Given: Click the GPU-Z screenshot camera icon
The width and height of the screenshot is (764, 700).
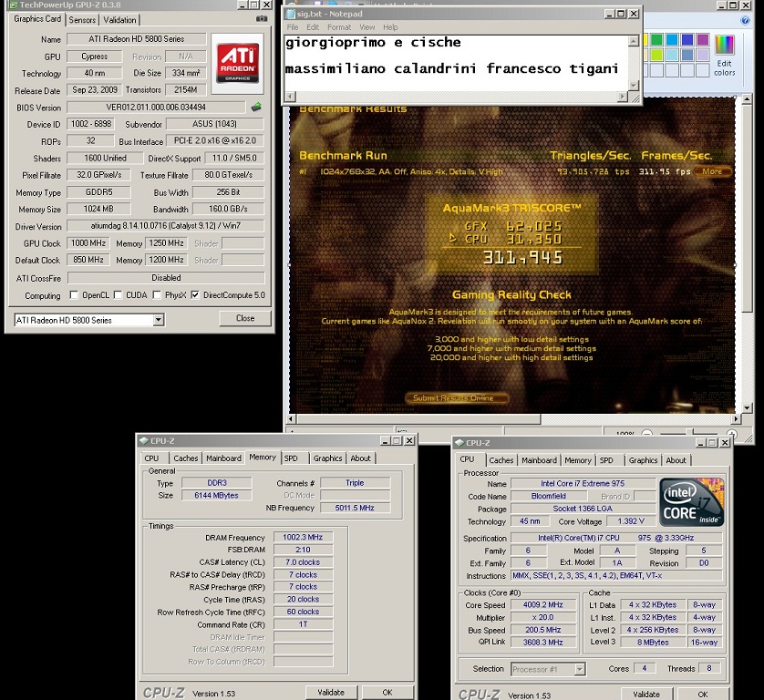Looking at the screenshot, I should tap(262, 19).
